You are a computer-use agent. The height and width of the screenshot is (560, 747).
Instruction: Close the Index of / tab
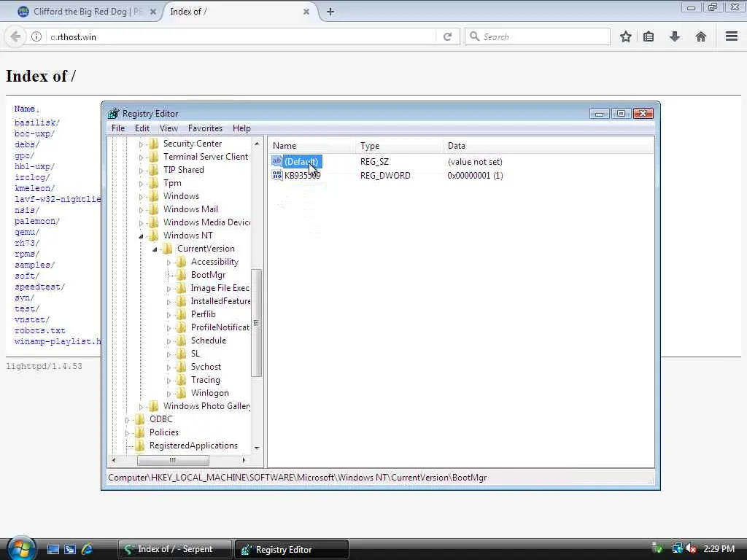click(306, 12)
